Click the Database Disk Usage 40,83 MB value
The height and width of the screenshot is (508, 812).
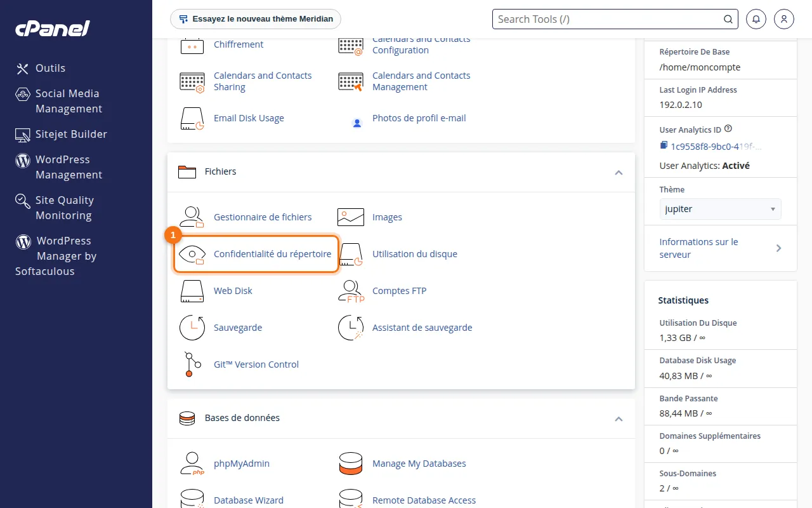coord(686,376)
